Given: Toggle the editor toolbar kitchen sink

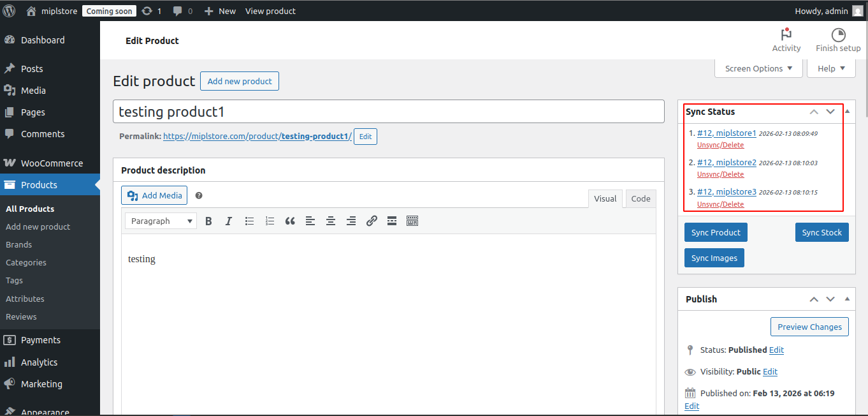Looking at the screenshot, I should [412, 221].
